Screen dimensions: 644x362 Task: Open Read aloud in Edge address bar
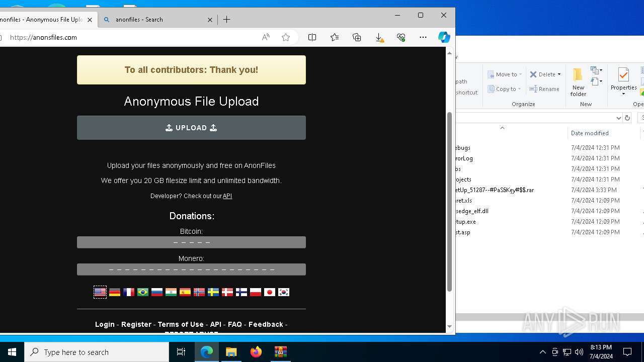[x=266, y=37]
